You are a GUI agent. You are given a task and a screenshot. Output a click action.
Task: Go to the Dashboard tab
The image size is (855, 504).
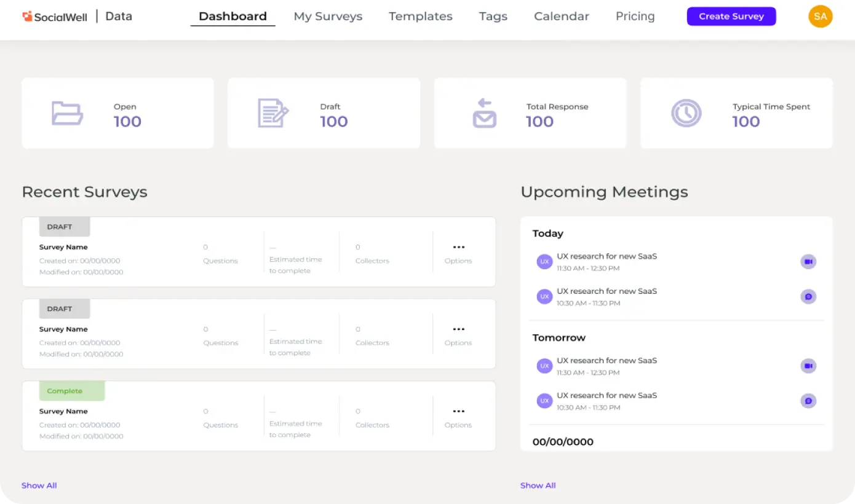tap(233, 17)
